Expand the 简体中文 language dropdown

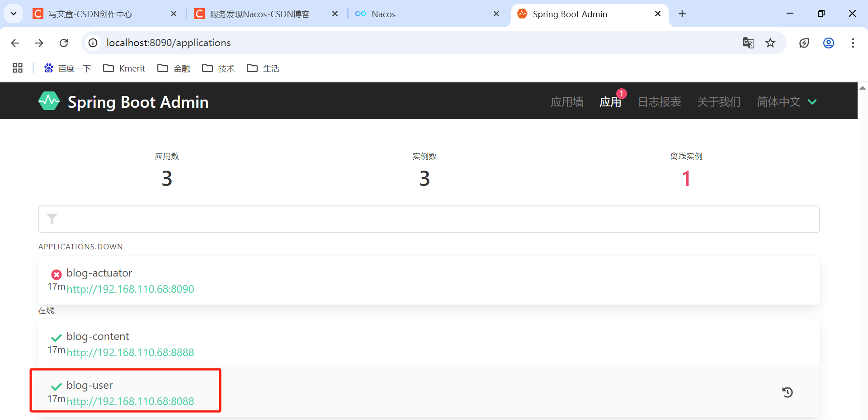click(787, 102)
